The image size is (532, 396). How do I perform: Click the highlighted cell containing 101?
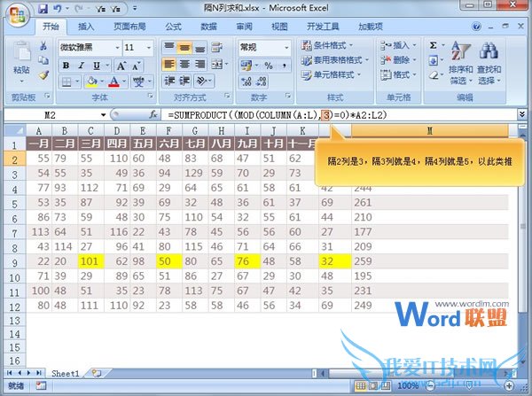coord(91,261)
